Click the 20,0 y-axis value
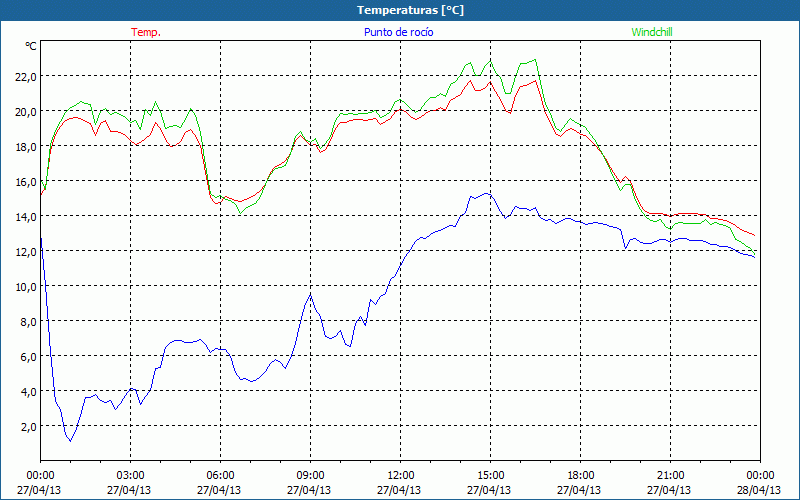 (x=25, y=112)
